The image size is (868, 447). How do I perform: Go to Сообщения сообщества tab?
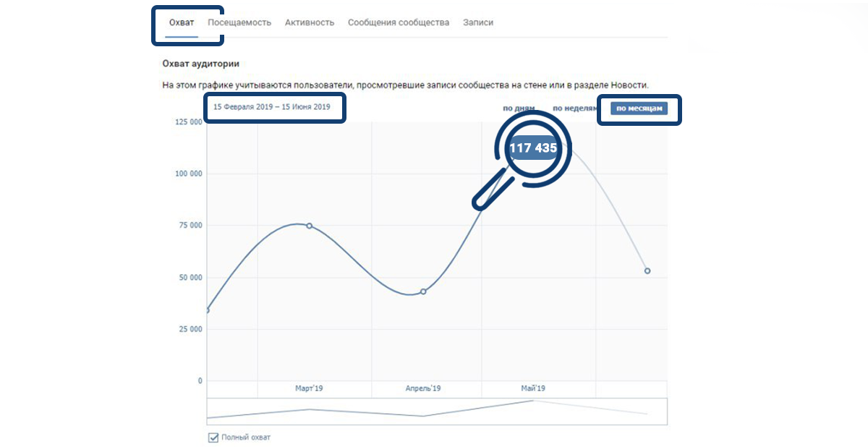coord(399,22)
